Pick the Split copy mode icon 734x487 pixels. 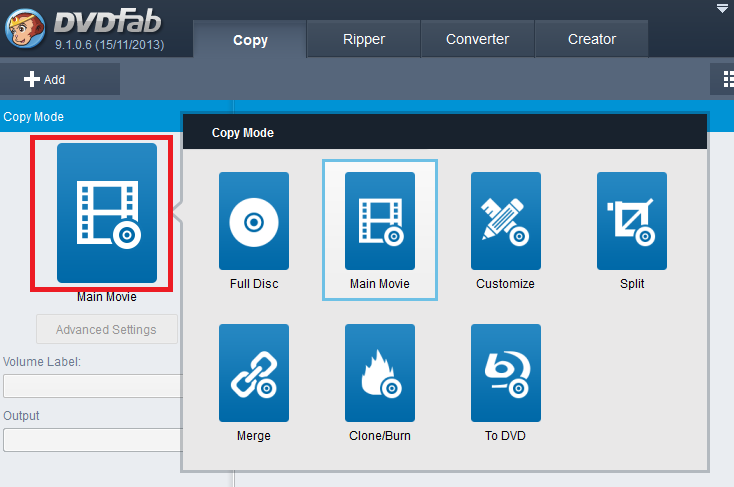tap(631, 221)
